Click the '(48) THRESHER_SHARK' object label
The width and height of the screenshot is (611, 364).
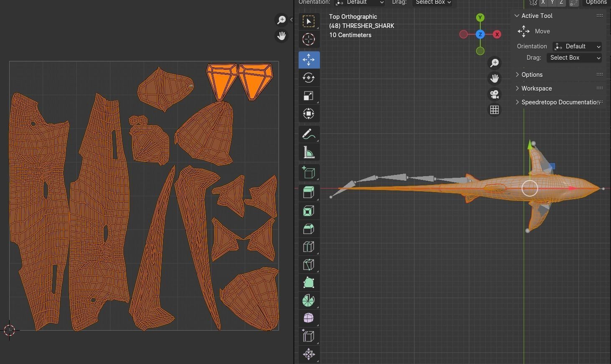[362, 26]
